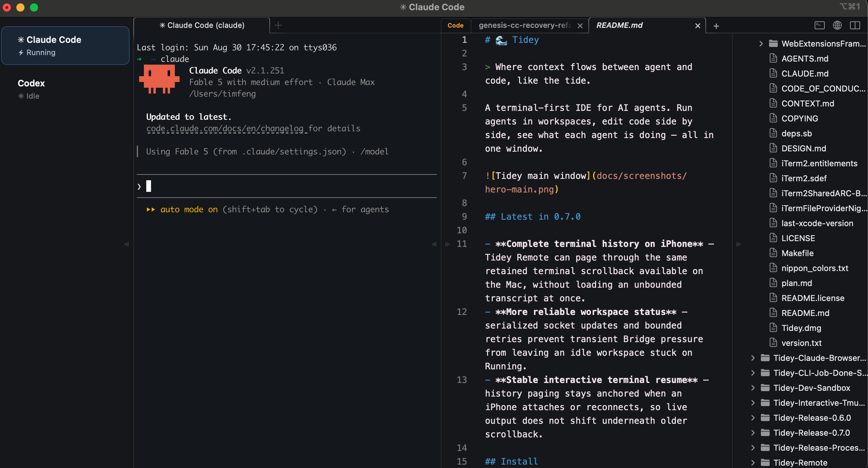Collapse the file tree with its arrow handle
The height and width of the screenshot is (468, 868).
[x=738, y=244]
